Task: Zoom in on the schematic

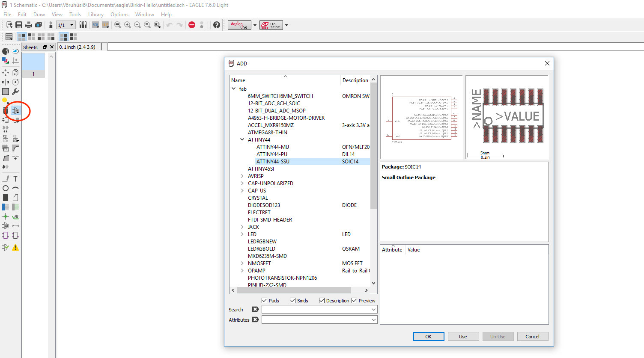Action: coord(128,25)
